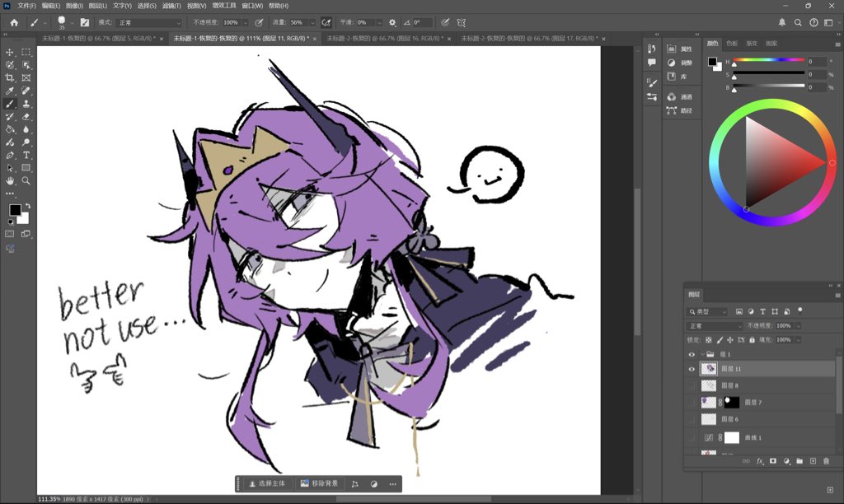
Task: Select the Eyedropper tool
Action: pyautogui.click(x=10, y=91)
